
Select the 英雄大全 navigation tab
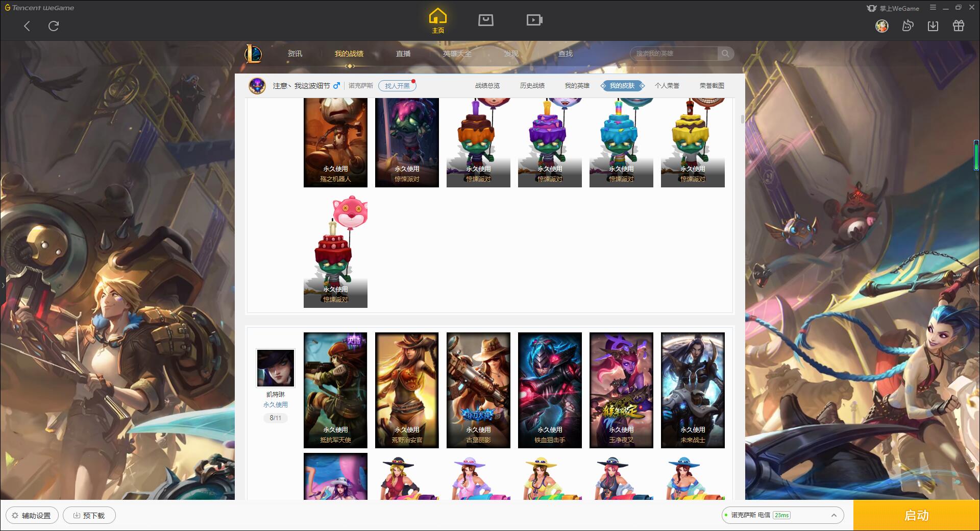(457, 54)
